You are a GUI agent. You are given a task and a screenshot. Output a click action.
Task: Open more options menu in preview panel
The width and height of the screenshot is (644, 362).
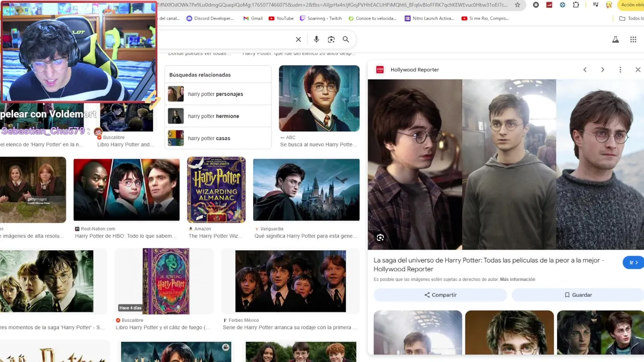click(x=620, y=70)
